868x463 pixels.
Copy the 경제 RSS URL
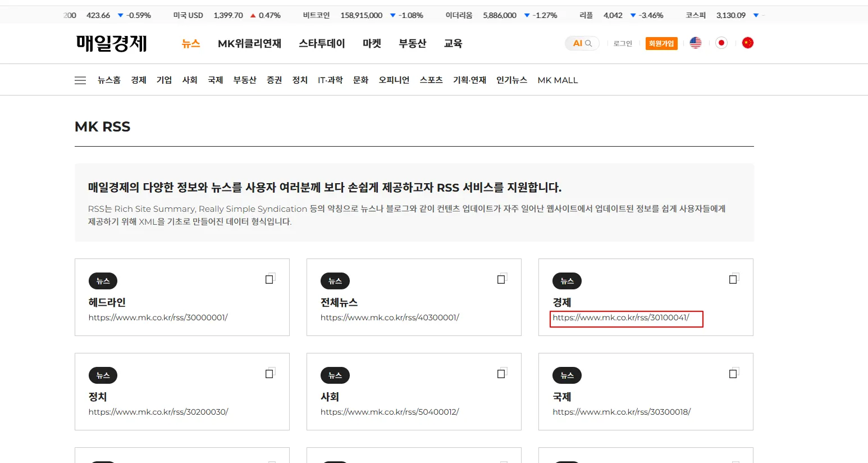(x=734, y=279)
